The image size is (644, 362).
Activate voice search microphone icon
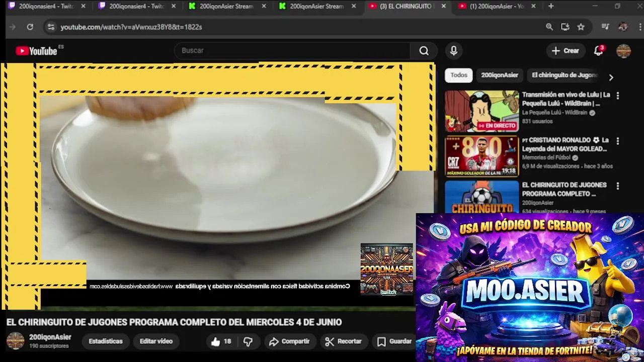454,51
